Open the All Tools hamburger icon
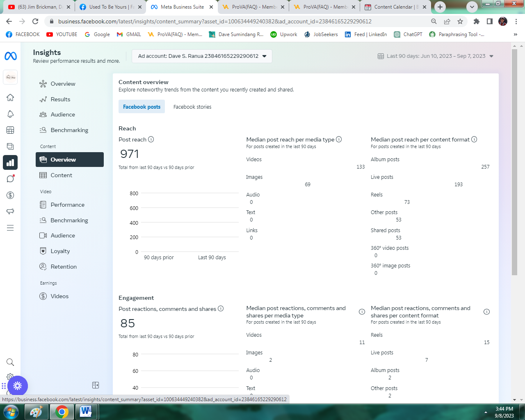The image size is (525, 420). point(10,228)
